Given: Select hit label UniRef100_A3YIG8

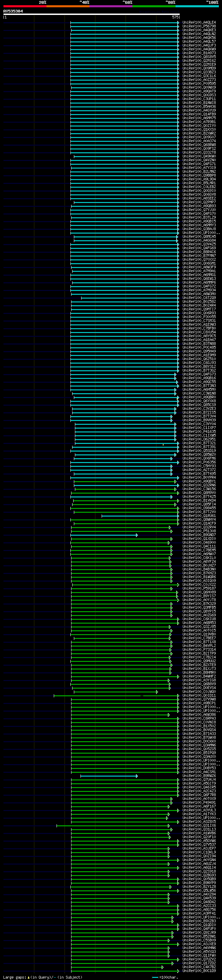Looking at the screenshot, I should coord(199,680).
